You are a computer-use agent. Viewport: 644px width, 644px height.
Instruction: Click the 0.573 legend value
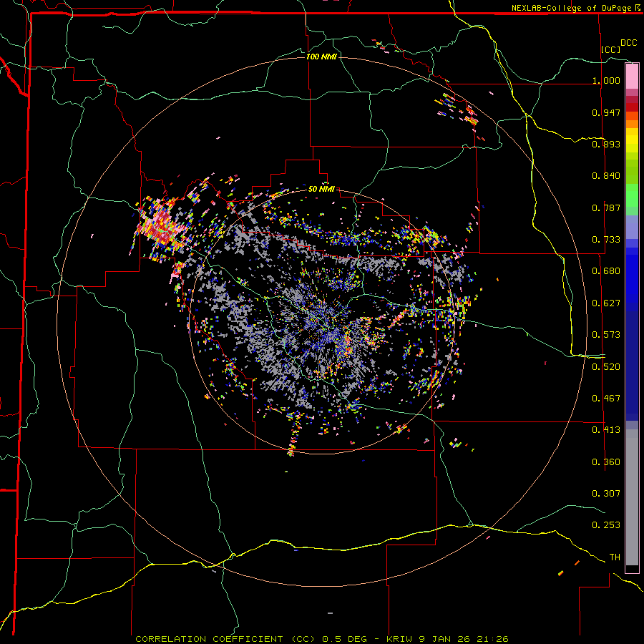(606, 335)
